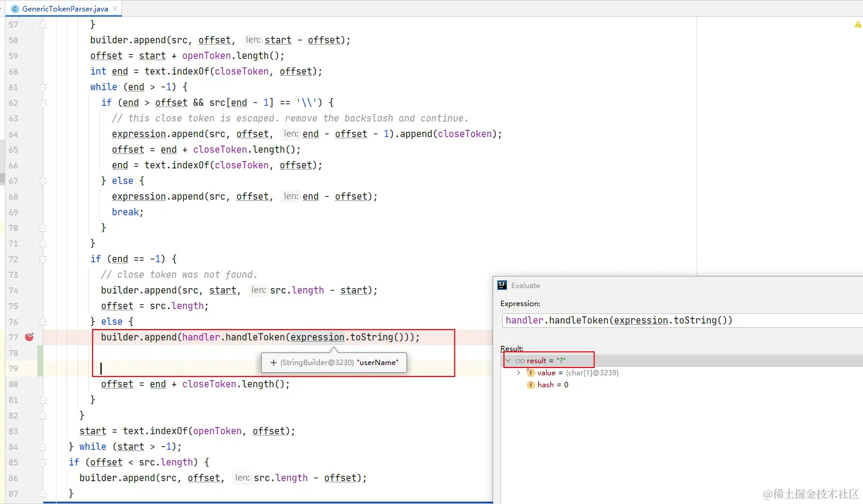Click the 'len:' hint on line 86
863x504 pixels.
[242, 478]
